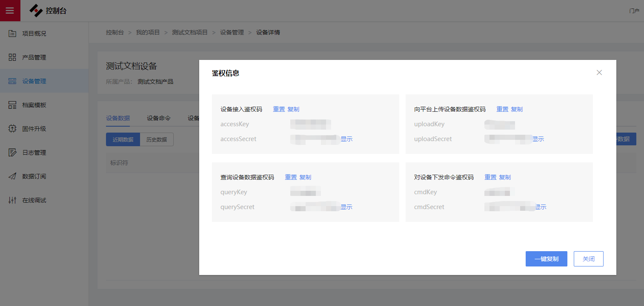644x306 pixels.
Task: Select the 历史数据 toggle button
Action: [157, 139]
